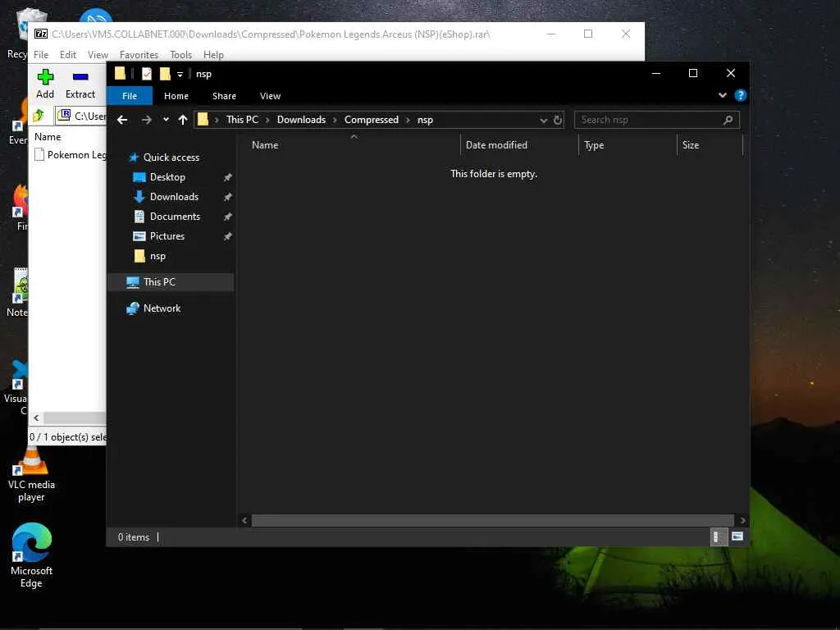
Task: Open nsp folder in navigation pane
Action: coord(157,256)
